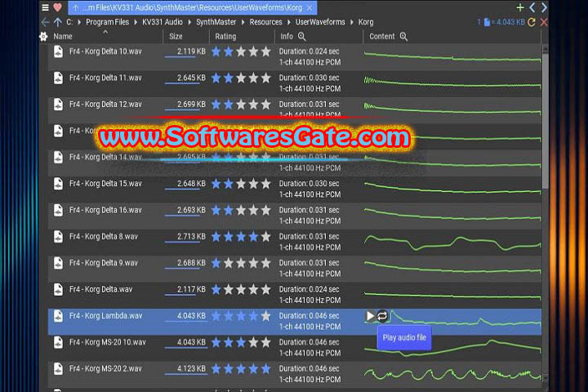This screenshot has width=588, height=392.
Task: Click file icon of Korg Delta 8.wav
Action: pyautogui.click(x=58, y=237)
